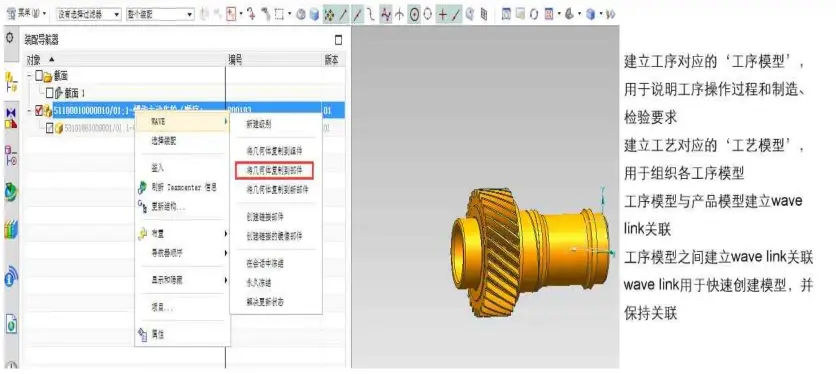Viewport: 836px width, 374px height.
Task: Sort by the 对象 column header
Action: click(125, 60)
